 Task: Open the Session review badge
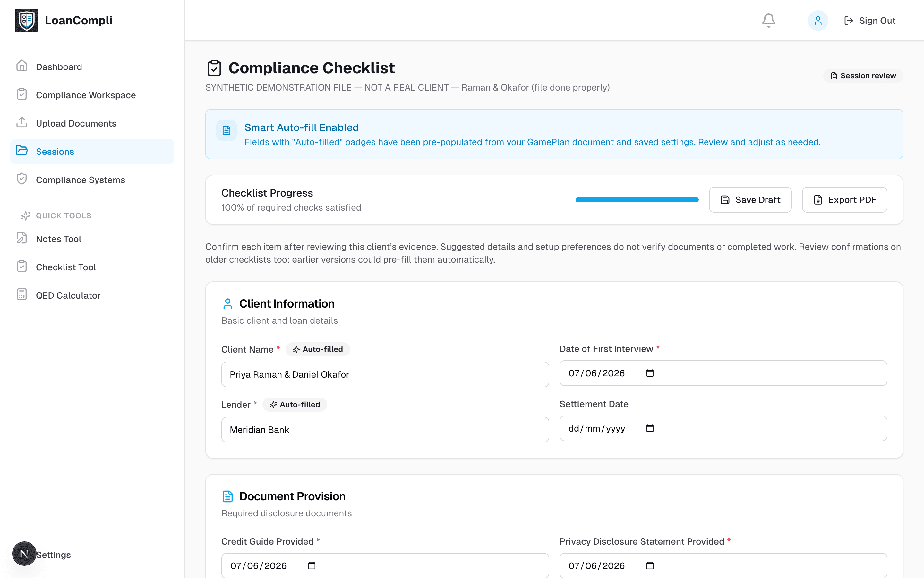[x=863, y=76]
